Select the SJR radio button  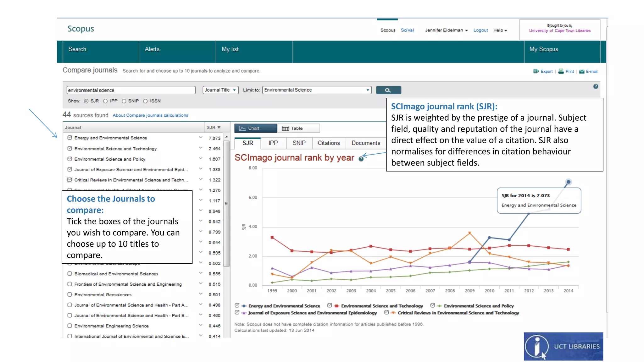(86, 101)
